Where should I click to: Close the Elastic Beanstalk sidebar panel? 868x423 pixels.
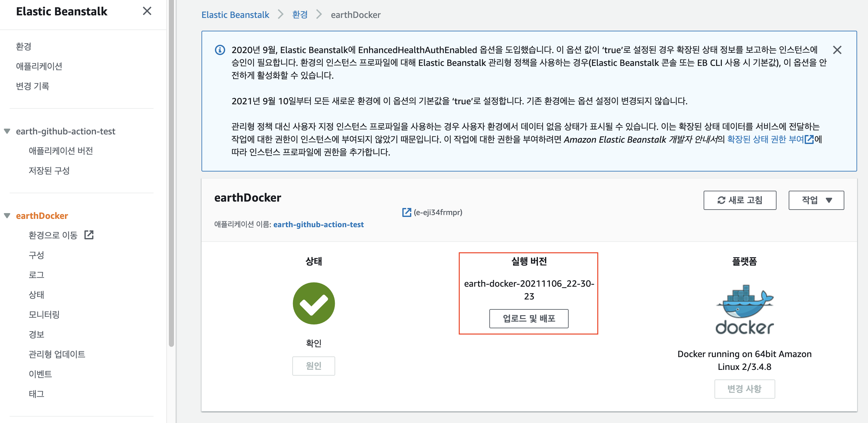(x=147, y=11)
